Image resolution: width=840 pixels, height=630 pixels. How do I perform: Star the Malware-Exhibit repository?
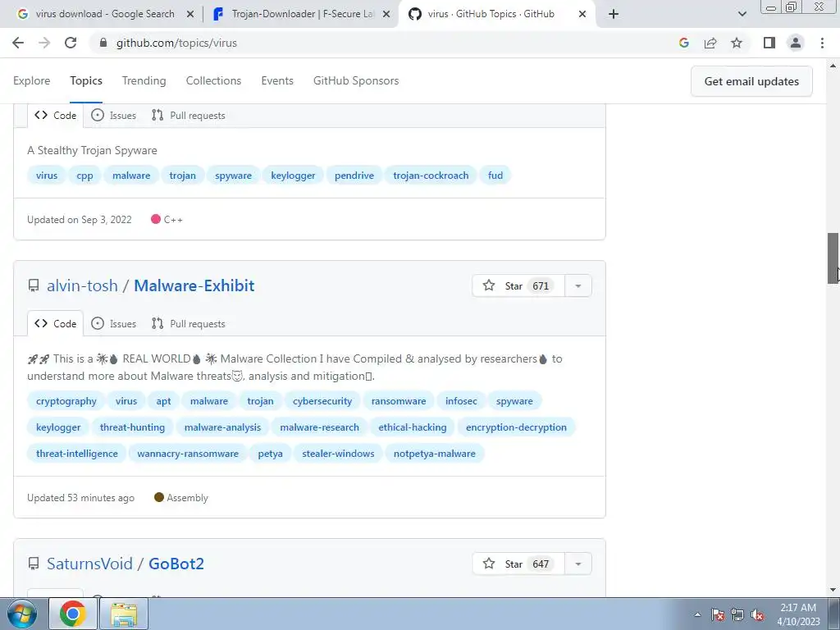pos(518,285)
